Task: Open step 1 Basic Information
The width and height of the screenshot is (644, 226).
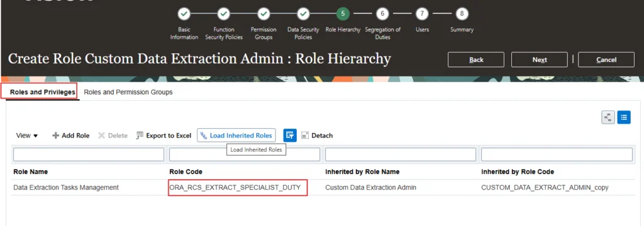Action: tap(184, 14)
